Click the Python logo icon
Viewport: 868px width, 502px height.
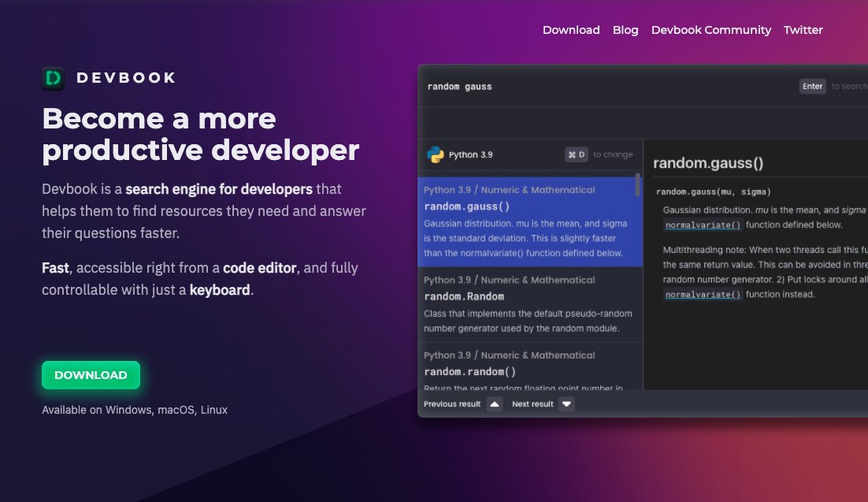(436, 154)
